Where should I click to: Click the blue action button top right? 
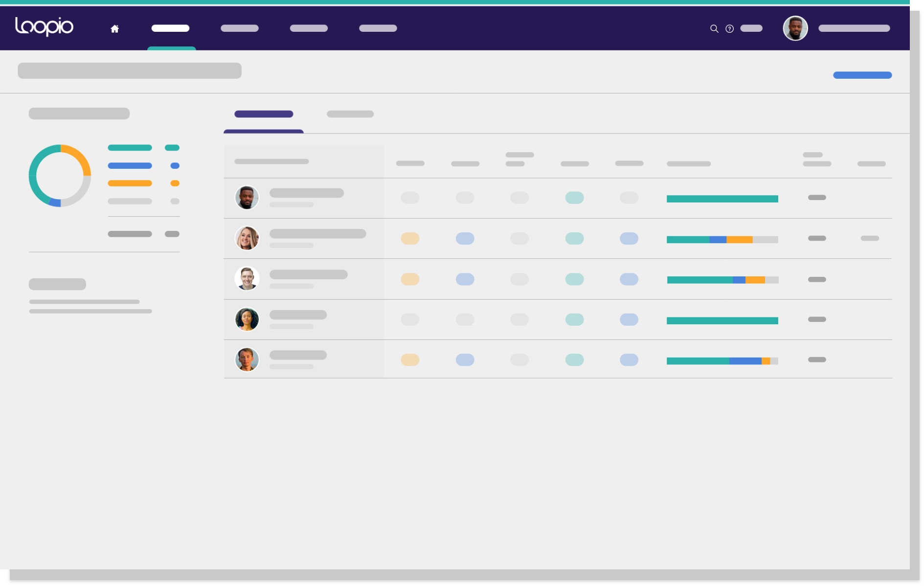[862, 75]
